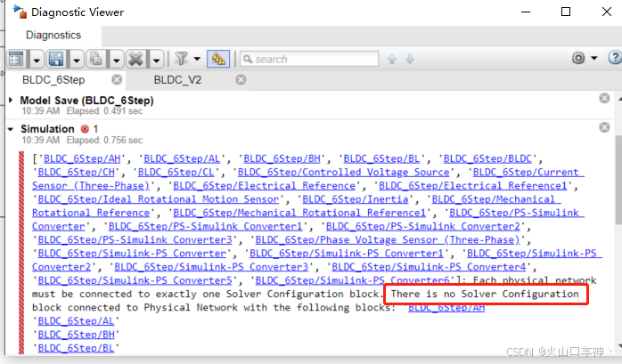
Task: Open the BLDC_6Step/CH link
Action: 76,173
